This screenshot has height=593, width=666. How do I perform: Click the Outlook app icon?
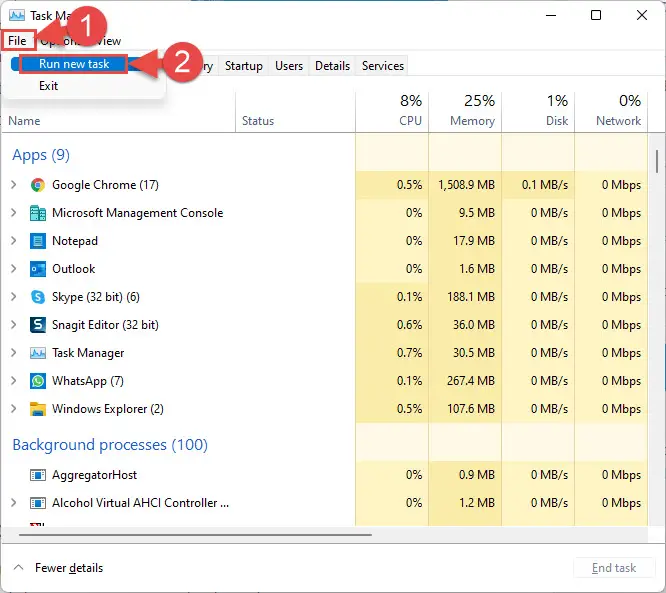(38, 269)
